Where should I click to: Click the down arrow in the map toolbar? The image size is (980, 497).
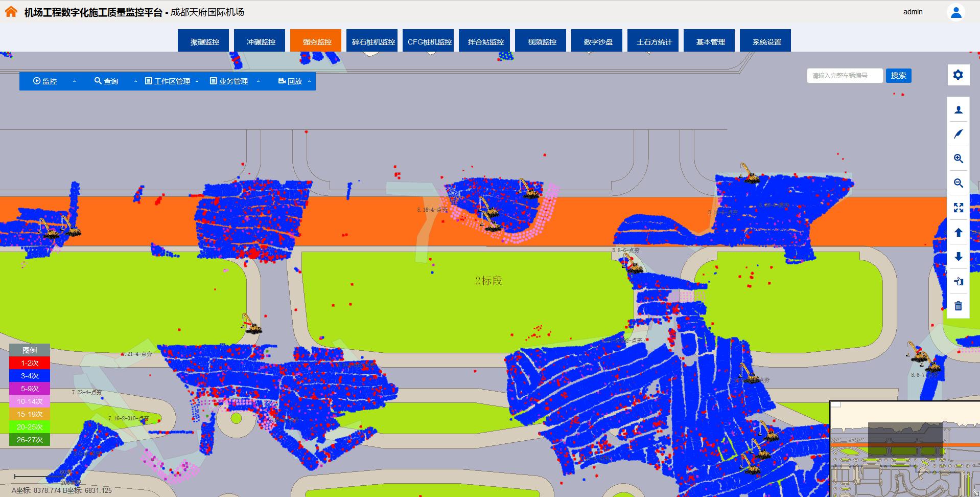point(958,257)
